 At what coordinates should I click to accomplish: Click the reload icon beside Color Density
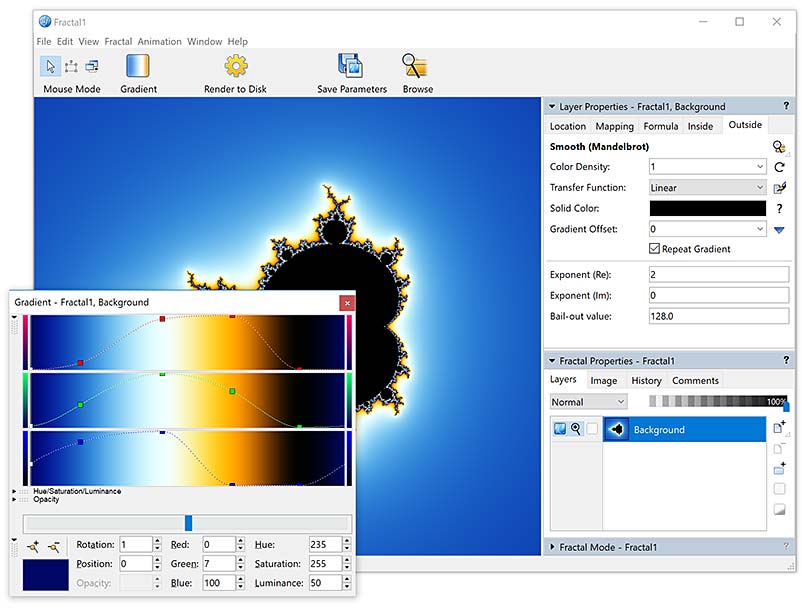779,167
